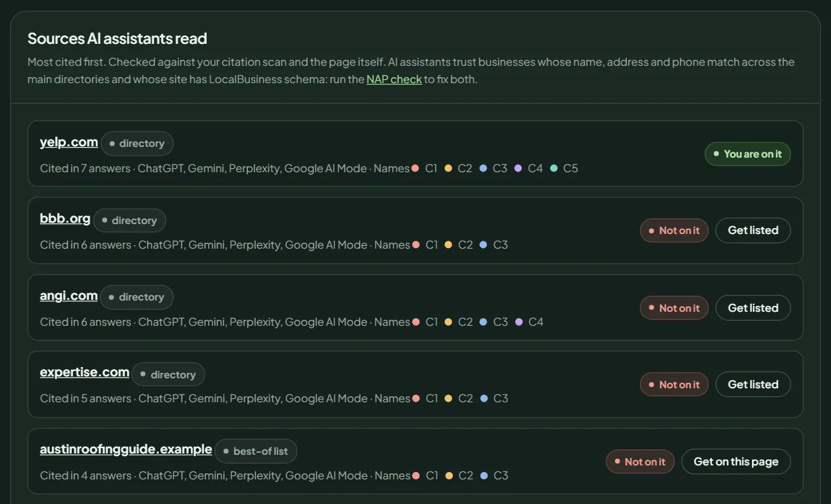The height and width of the screenshot is (504, 831).
Task: Click the yellow C2 dot in angi.com row
Action: 449,322
